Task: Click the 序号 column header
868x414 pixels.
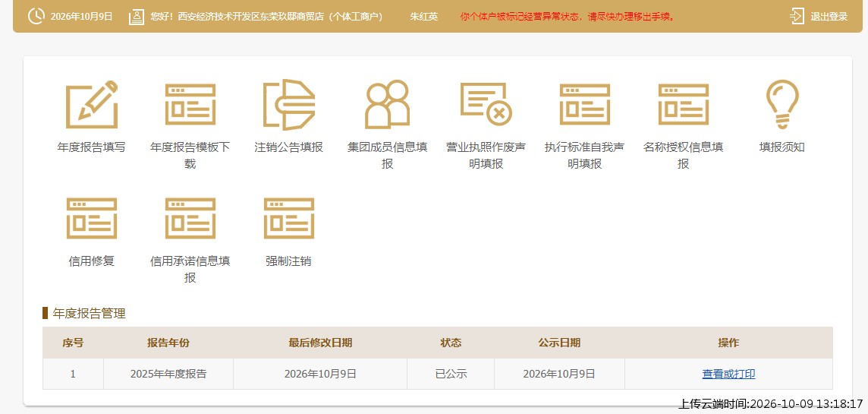Action: pyautogui.click(x=73, y=343)
